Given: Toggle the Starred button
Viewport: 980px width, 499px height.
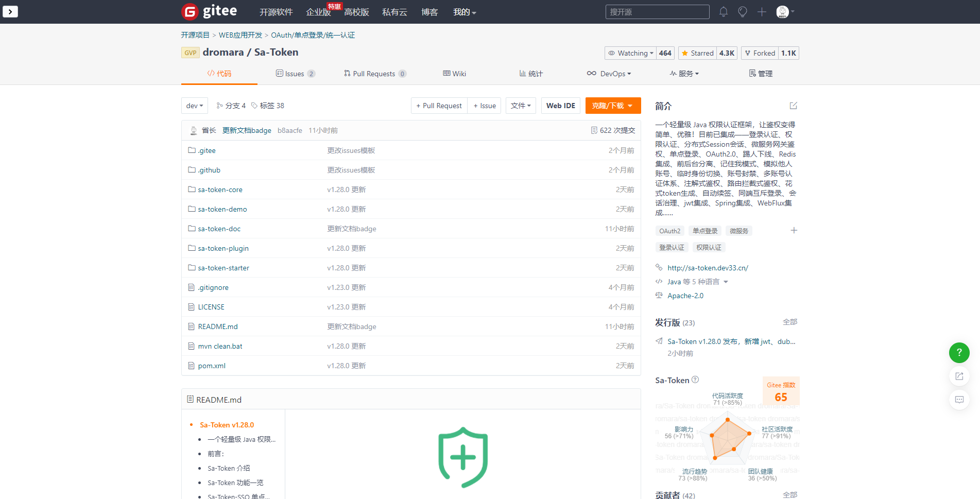Looking at the screenshot, I should [x=697, y=53].
